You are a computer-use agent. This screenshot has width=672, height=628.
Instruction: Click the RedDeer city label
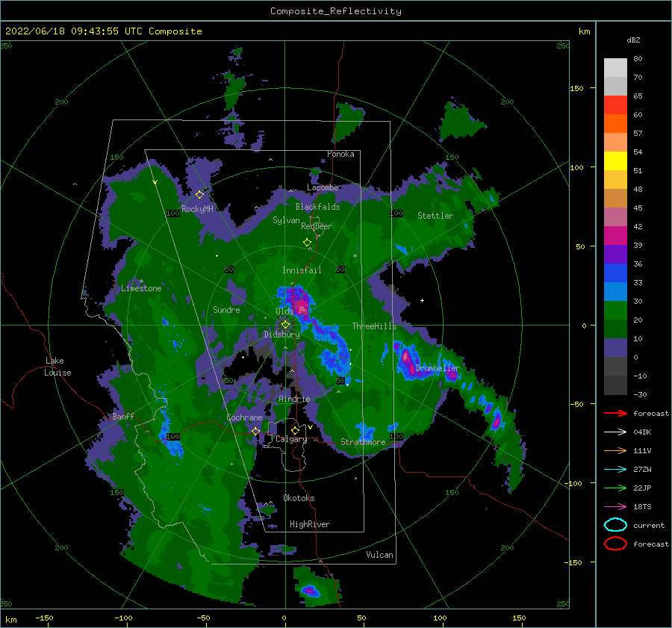coord(317,226)
